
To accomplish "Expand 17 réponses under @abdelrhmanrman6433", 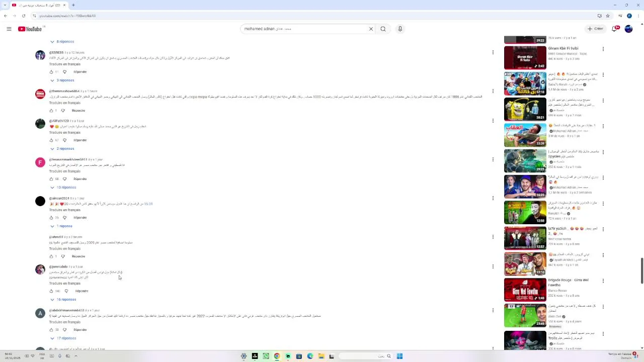I will click(x=63, y=338).
